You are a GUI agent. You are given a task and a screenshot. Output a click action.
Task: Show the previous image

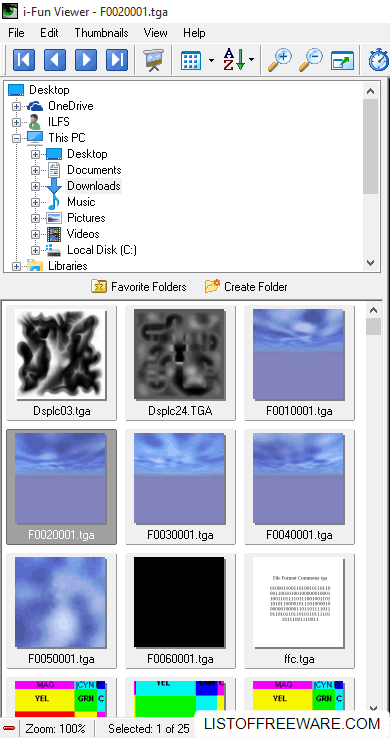click(x=55, y=60)
